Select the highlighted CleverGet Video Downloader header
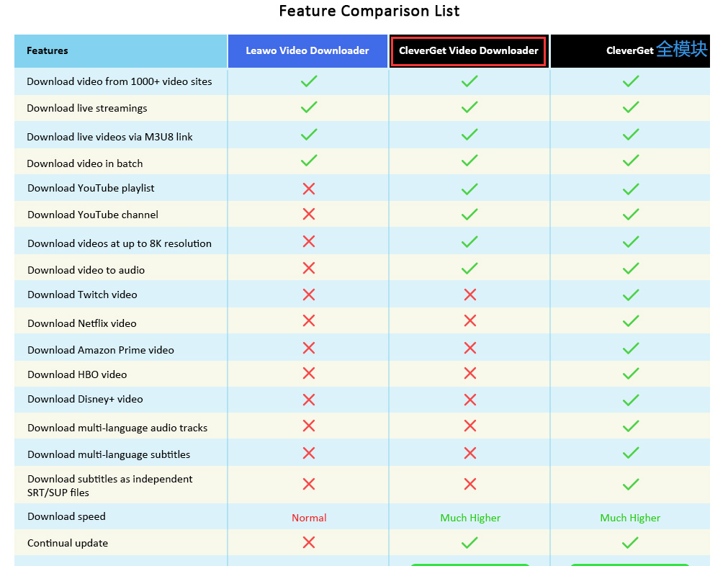The width and height of the screenshot is (728, 566). click(469, 51)
